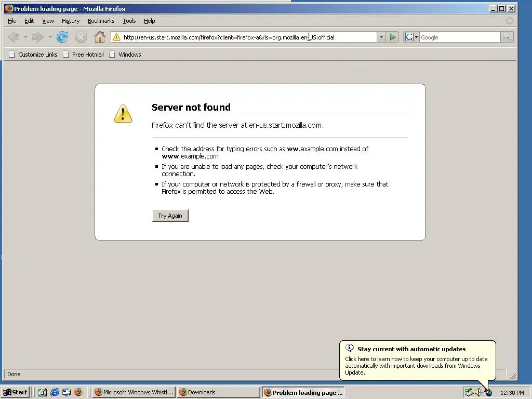Viewport: 532px width, 399px height.
Task: Open the View menu
Action: [48, 21]
